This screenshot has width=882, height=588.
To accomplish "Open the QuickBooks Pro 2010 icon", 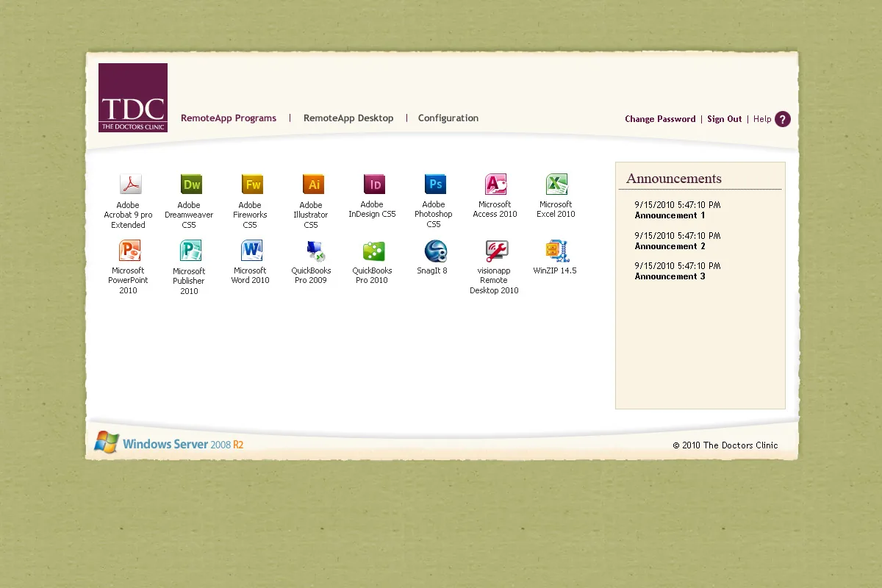I will tap(374, 251).
